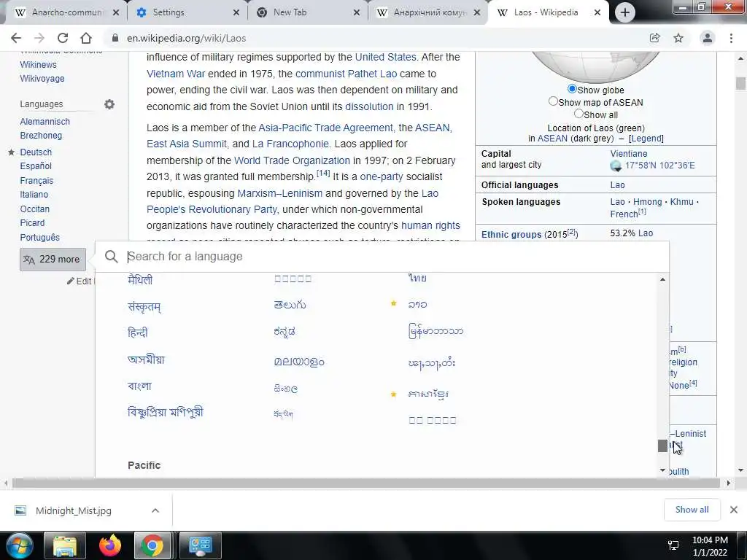
Task: Open the Deutsch language link
Action: (x=36, y=152)
